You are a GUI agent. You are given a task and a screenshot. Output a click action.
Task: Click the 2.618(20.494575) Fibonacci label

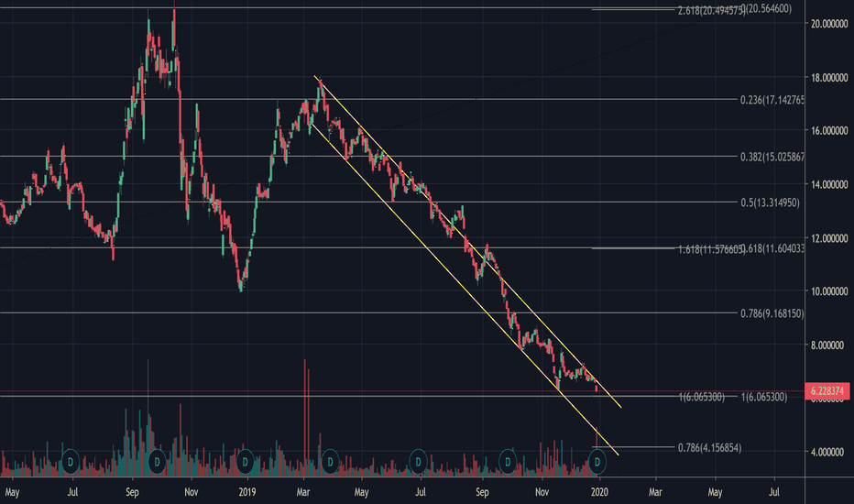pyautogui.click(x=710, y=10)
